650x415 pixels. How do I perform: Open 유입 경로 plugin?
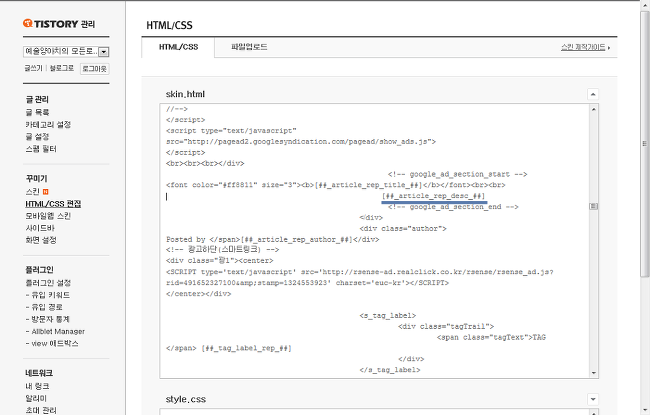point(44,307)
